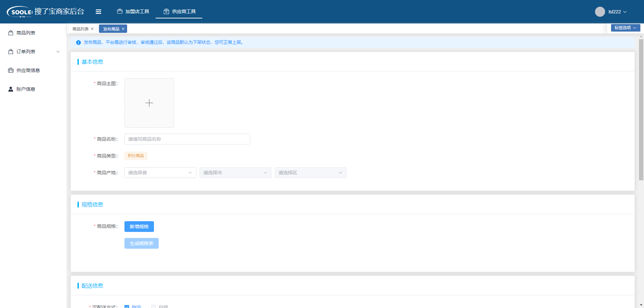This screenshot has width=644, height=308.
Task: Click the 供应商工具 box icon
Action: tap(166, 11)
